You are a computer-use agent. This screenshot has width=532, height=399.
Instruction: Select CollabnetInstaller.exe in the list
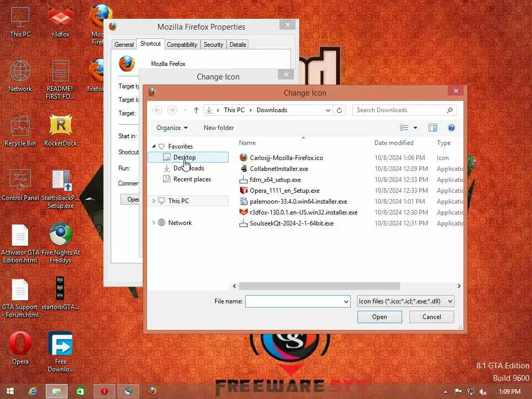[x=279, y=169]
